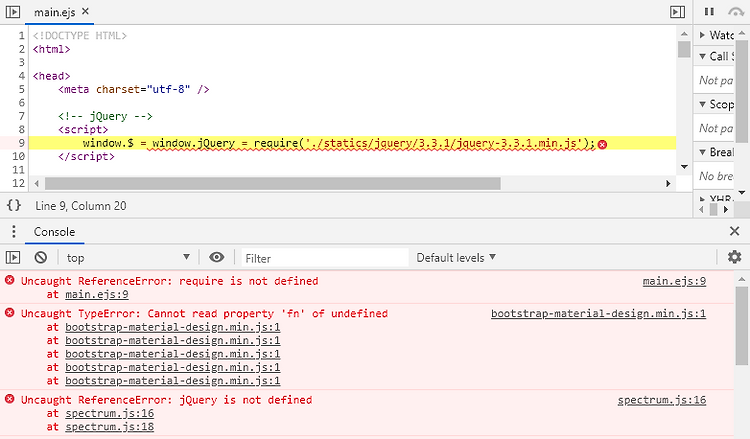The height and width of the screenshot is (439, 750).
Task: Click error icon beside 'require is not defined'
Action: pos(10,280)
